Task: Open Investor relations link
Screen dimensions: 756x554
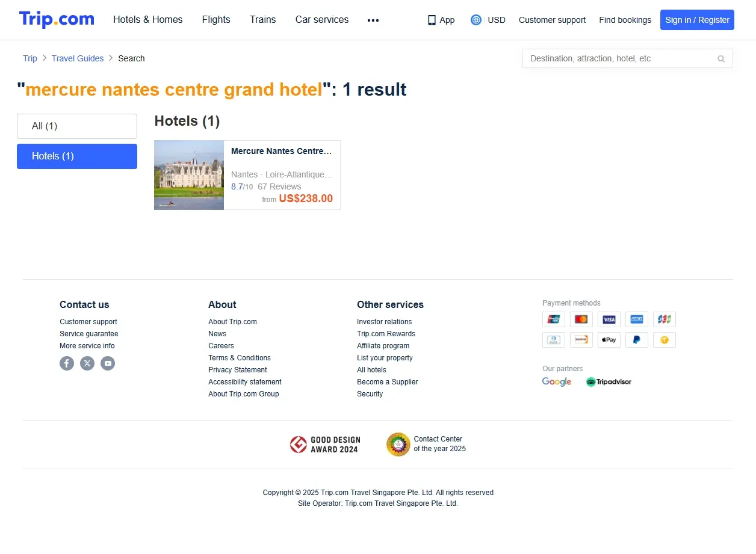Action: coord(385,322)
